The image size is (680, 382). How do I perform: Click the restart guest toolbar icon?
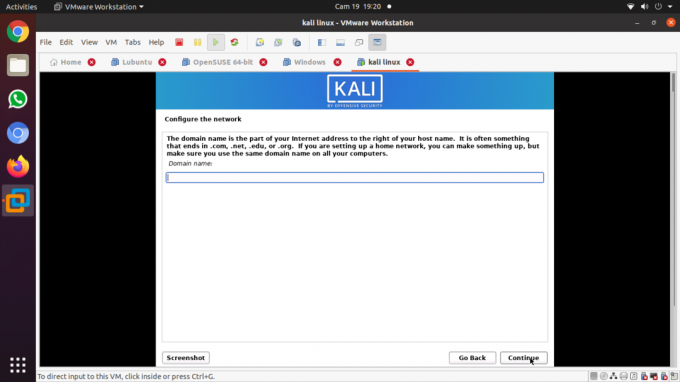coord(234,42)
